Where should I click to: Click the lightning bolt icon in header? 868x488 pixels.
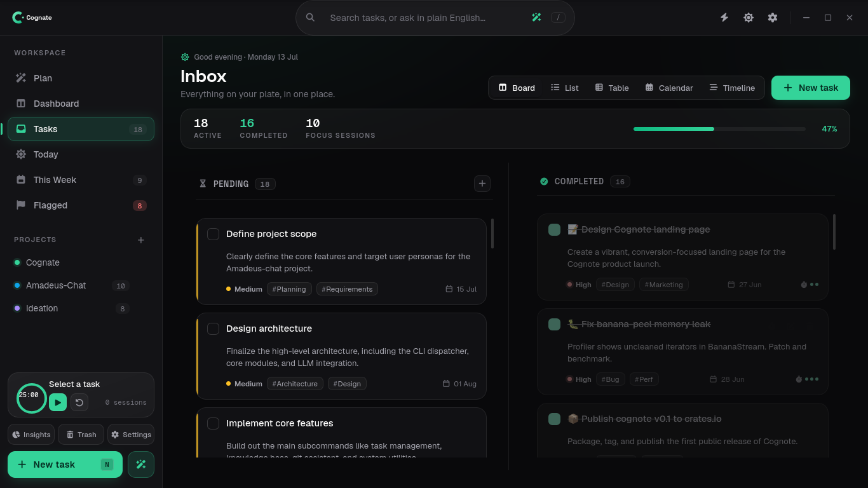point(724,18)
